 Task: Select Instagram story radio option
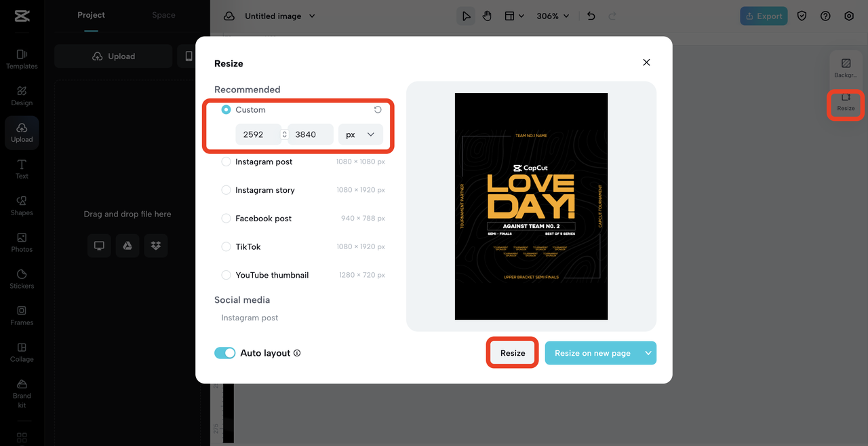pos(226,190)
